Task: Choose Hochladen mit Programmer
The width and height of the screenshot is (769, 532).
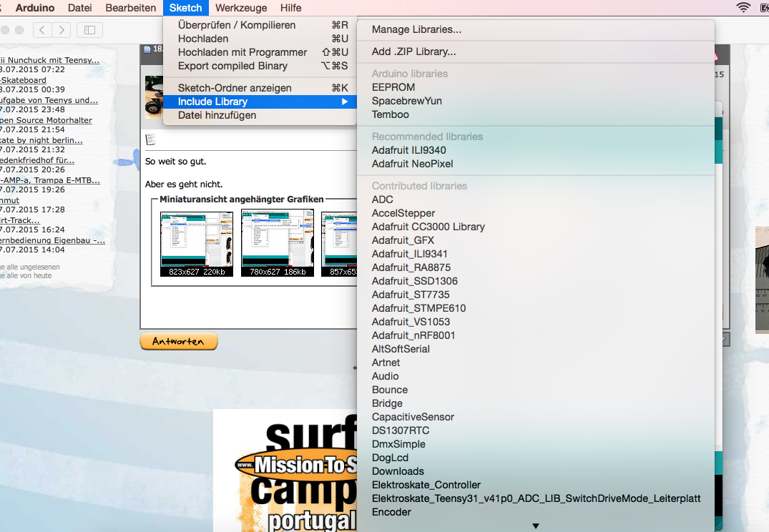Action: point(260,52)
